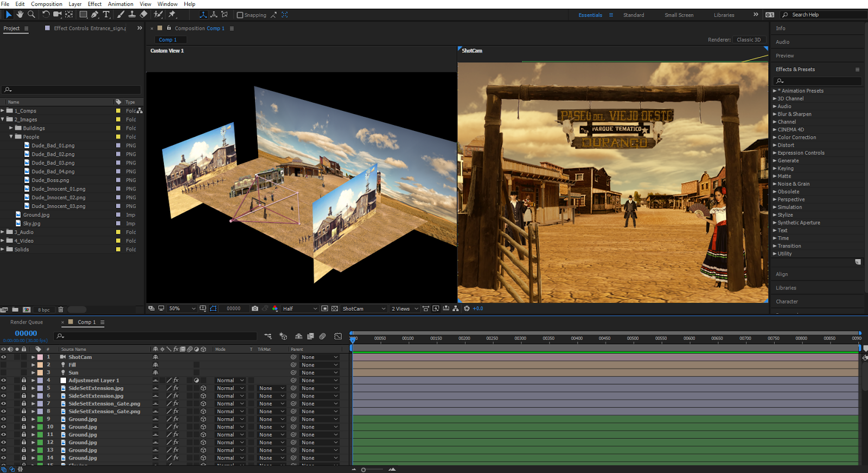
Task: Toggle eye visibility for layer 9 Ground.jpg
Action: [x=3, y=419]
